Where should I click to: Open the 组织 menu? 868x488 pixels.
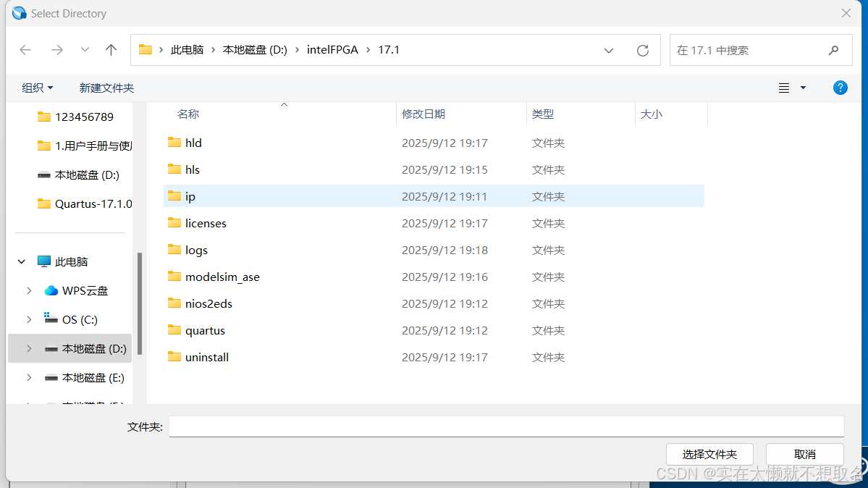pos(37,88)
